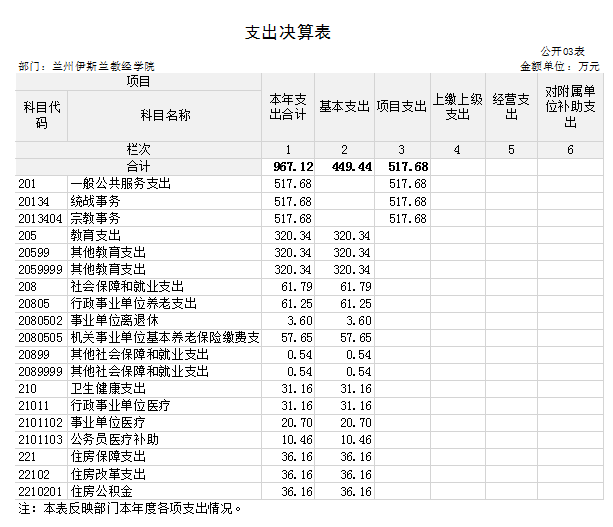Viewport: 613px width, 527px height.
Task: Click code cell 20805
Action: coord(34,304)
